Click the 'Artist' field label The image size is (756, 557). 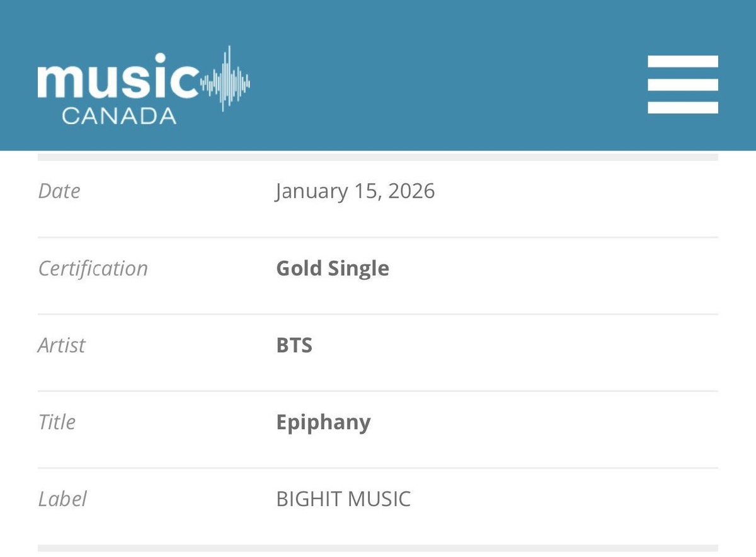pos(62,345)
